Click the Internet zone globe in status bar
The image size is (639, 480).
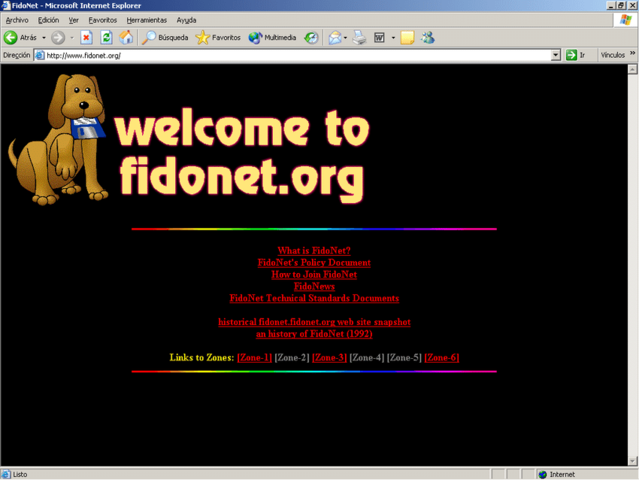[x=542, y=474]
